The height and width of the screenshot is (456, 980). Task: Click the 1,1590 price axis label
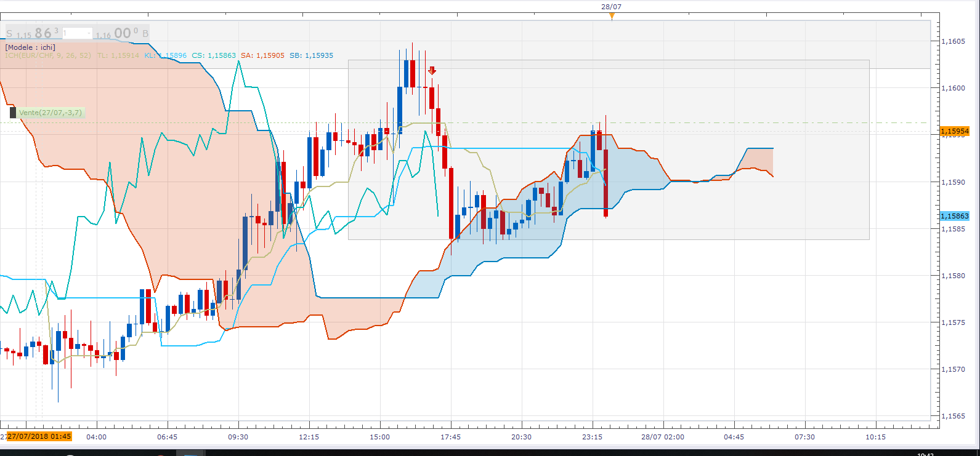coord(953,182)
